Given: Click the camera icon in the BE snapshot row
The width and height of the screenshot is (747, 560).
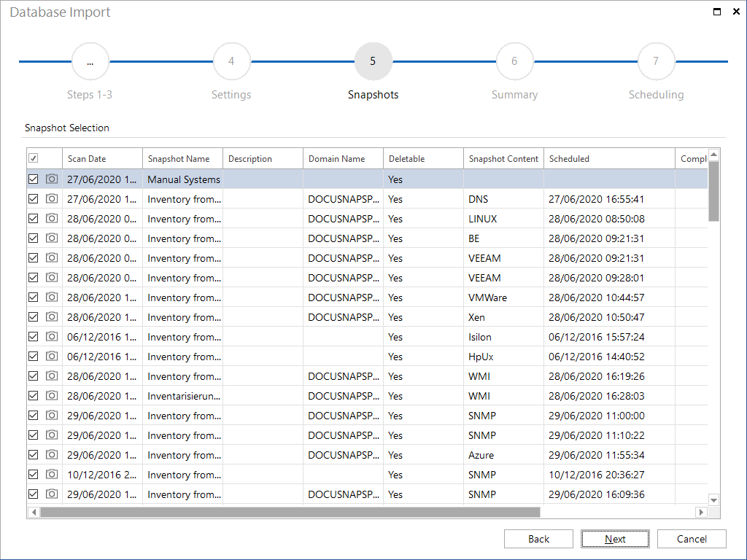Looking at the screenshot, I should (x=52, y=238).
